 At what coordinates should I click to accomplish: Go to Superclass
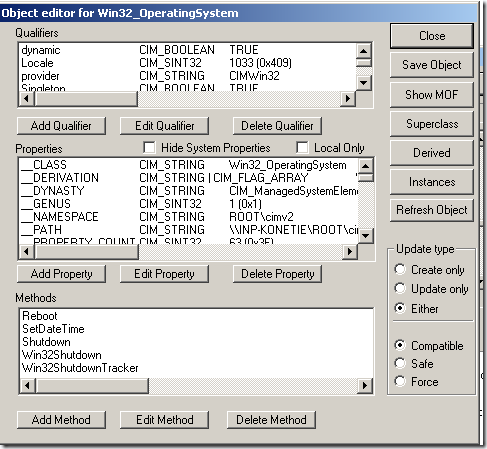point(432,124)
